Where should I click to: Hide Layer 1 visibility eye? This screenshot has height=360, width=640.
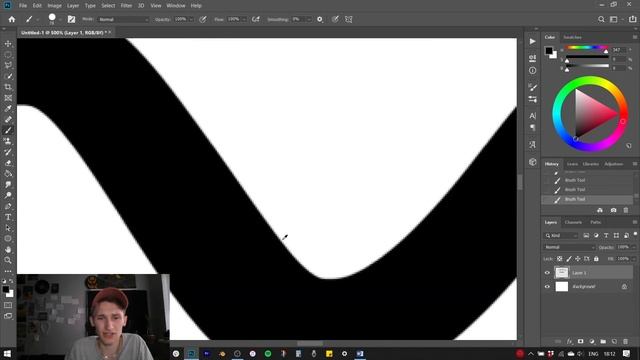pos(547,273)
